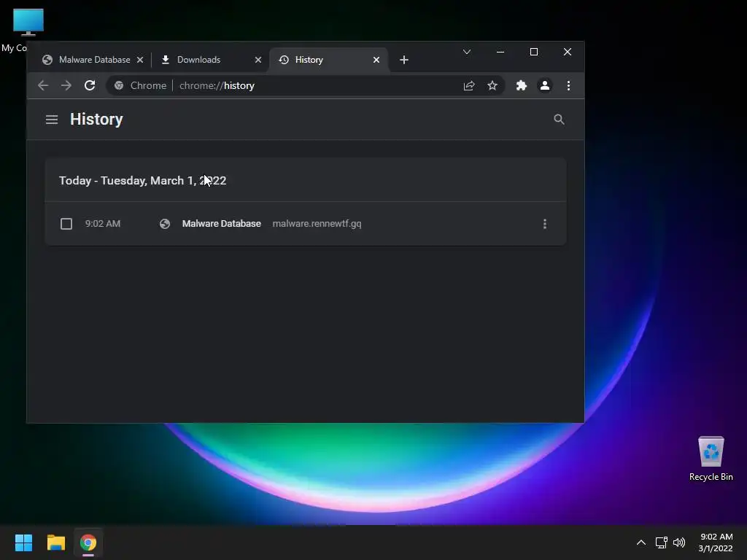Screen dimensions: 747x560
Task: Click the malware.rennewtf.gq domain text
Action: (x=317, y=224)
